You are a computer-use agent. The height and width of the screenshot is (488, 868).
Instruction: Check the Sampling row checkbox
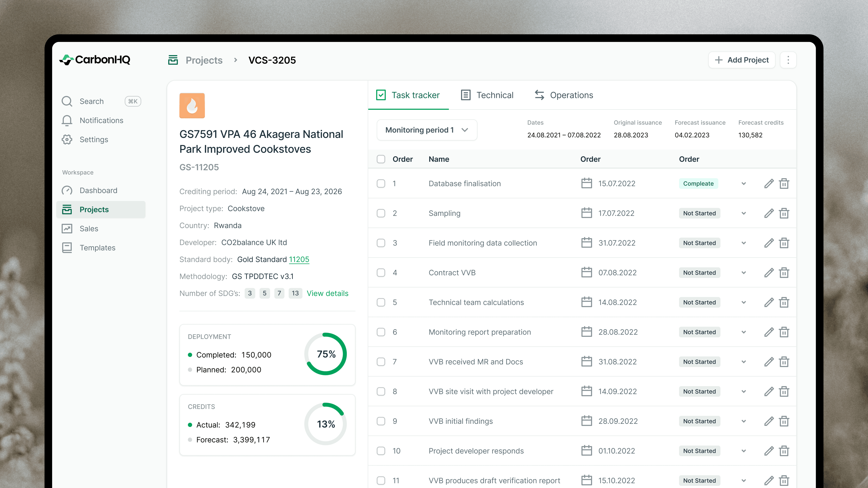pos(381,213)
